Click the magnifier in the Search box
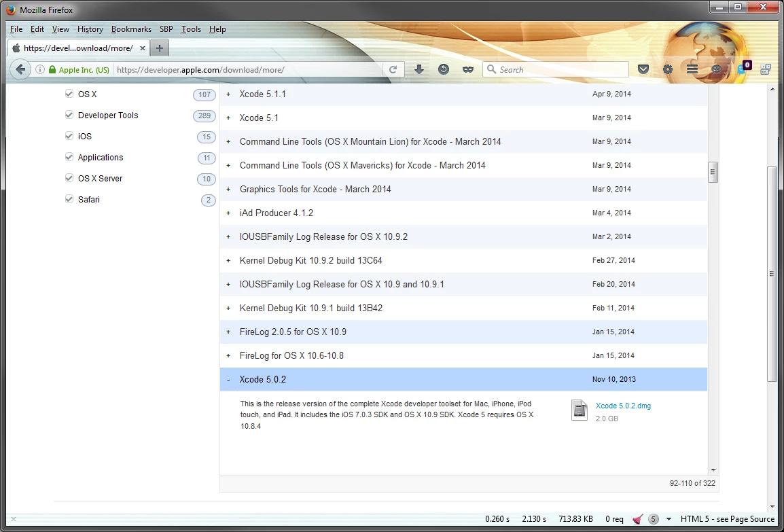 pos(491,69)
